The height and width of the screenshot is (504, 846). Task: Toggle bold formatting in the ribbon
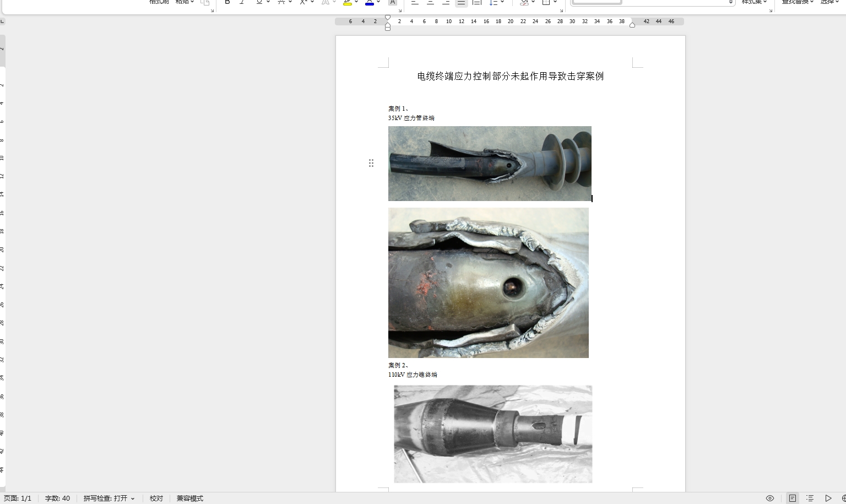pos(227,2)
